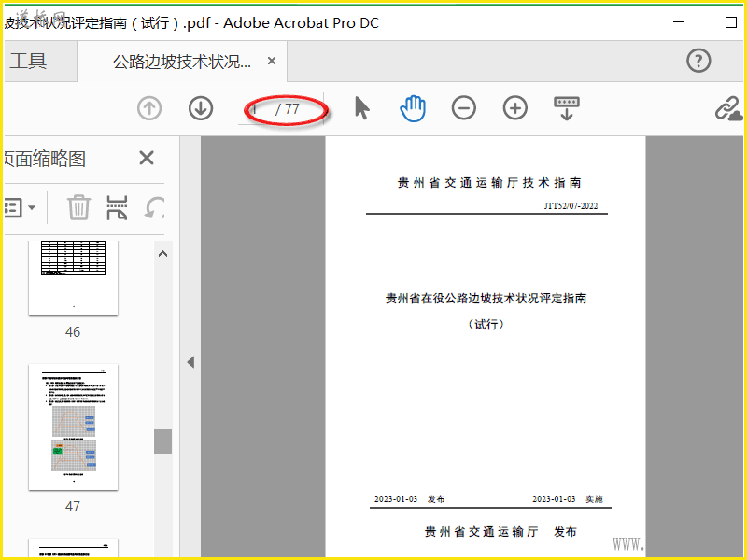The image size is (747, 560).
Task: Zoom out with minus icon
Action: pyautogui.click(x=463, y=107)
